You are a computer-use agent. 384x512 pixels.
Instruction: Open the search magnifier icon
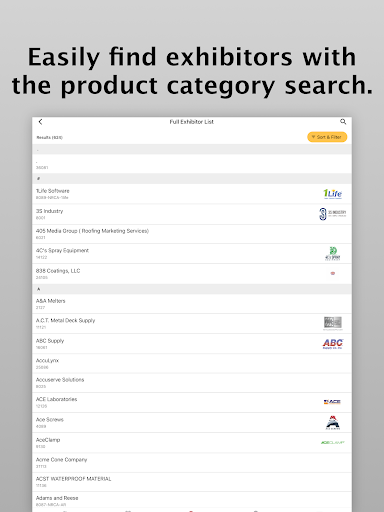pos(343,122)
